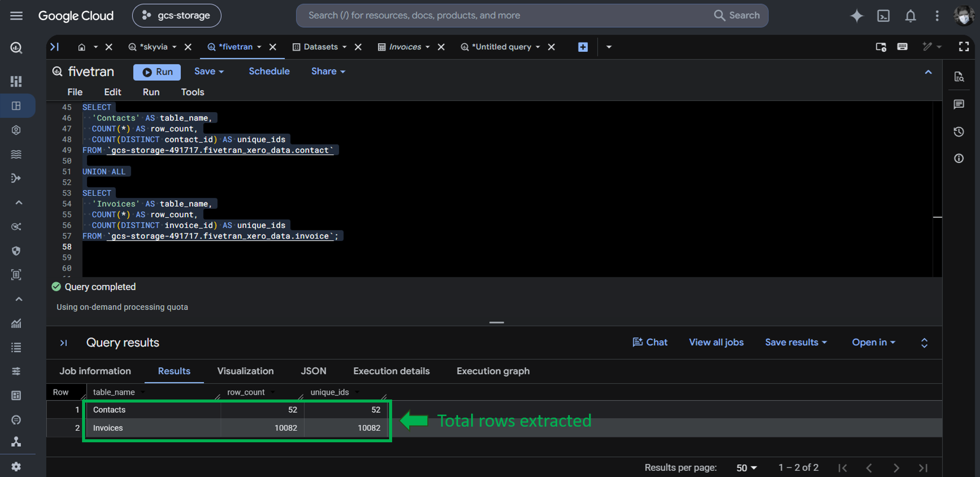Image resolution: width=980 pixels, height=477 pixels.
Task: Open the gcs-storage project picker
Action: [177, 16]
